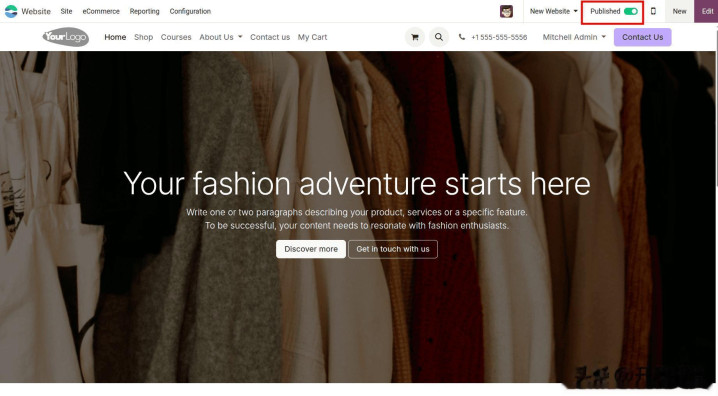
Task: Go to the Shop page link
Action: click(143, 37)
